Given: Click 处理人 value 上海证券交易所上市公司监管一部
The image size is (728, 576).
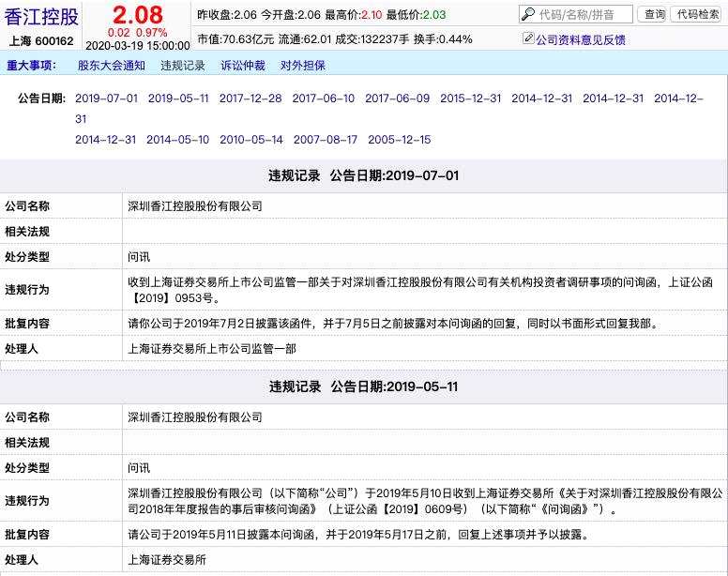Looking at the screenshot, I should click(x=212, y=349).
